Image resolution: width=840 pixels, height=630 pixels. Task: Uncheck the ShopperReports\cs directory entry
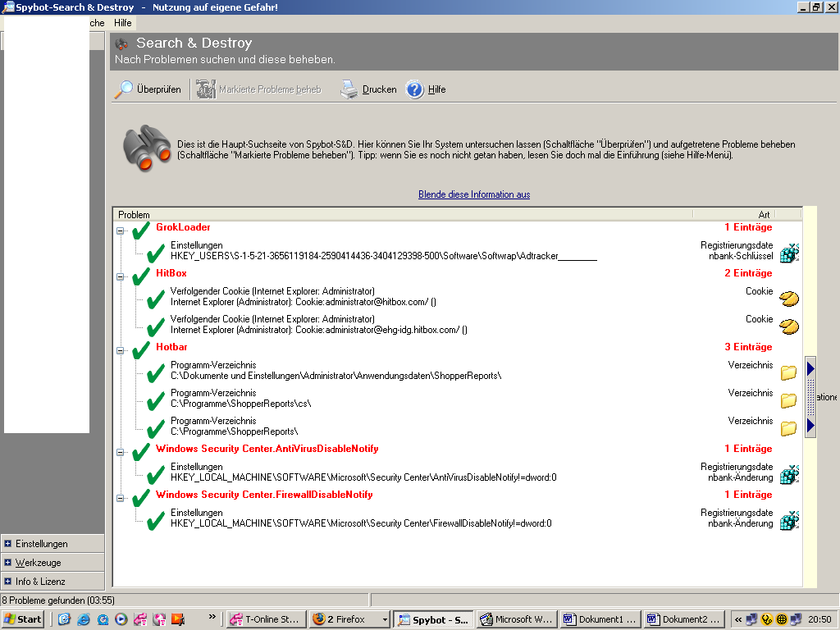coord(155,400)
